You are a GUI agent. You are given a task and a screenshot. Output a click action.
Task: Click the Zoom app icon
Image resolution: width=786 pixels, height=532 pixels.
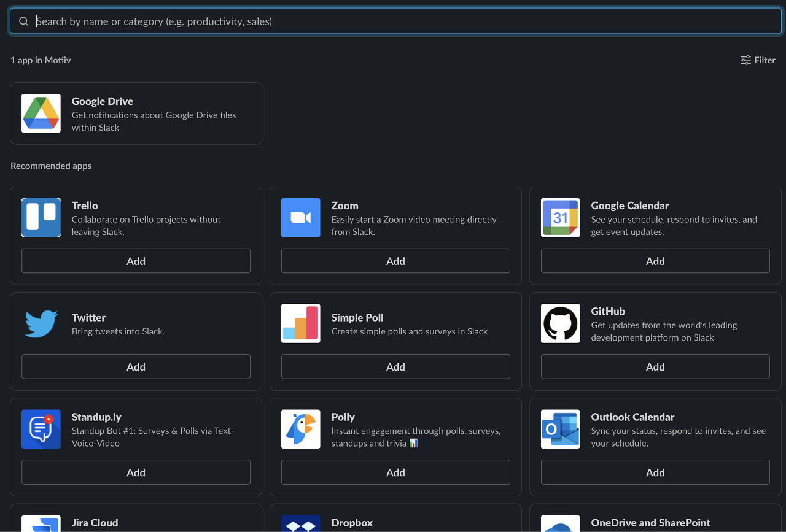301,218
